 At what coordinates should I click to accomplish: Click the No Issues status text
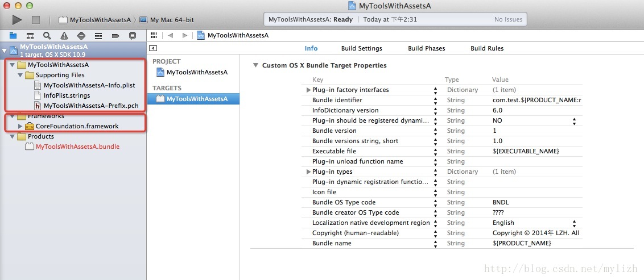point(508,19)
